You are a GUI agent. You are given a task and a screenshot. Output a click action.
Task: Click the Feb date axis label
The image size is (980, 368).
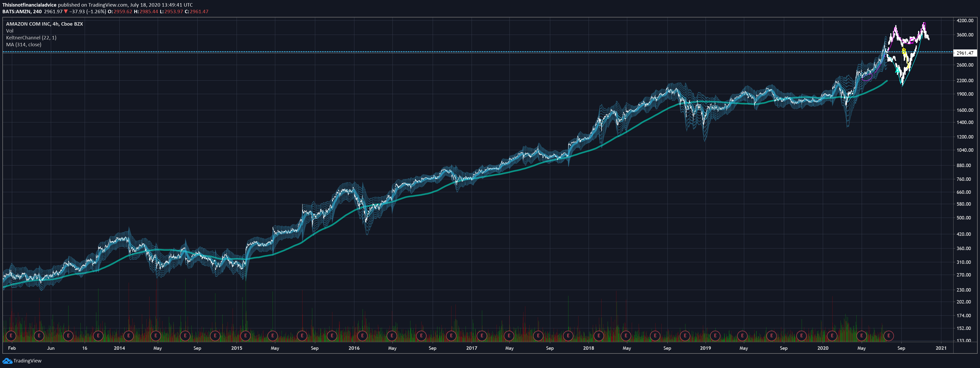(x=12, y=348)
